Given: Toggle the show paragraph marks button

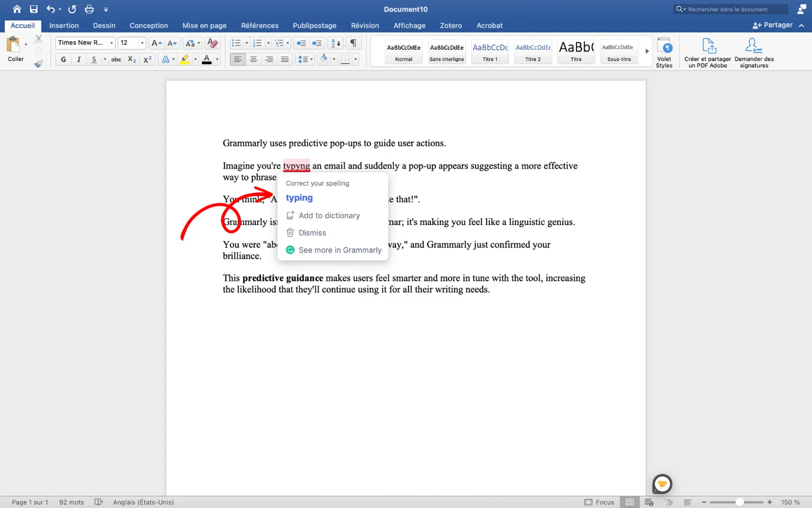Looking at the screenshot, I should pyautogui.click(x=353, y=43).
